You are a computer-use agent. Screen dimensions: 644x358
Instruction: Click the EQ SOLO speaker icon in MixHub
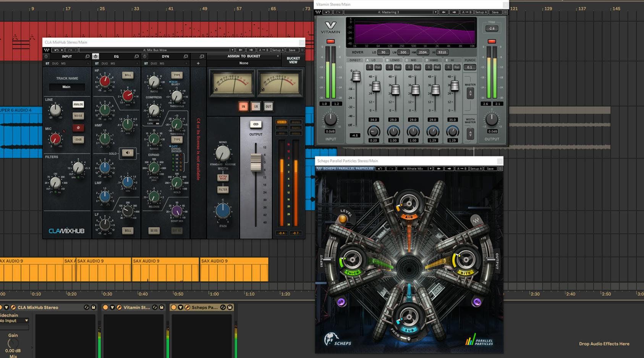coord(128,153)
